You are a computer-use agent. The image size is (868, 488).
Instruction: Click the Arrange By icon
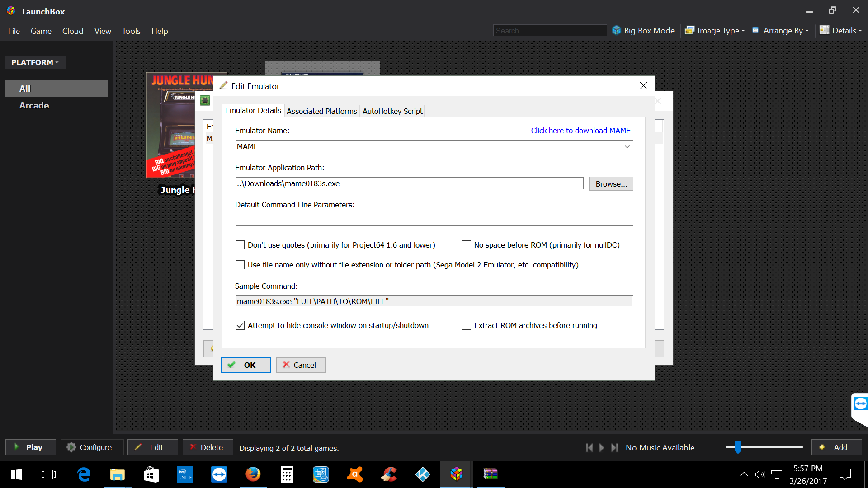coord(755,30)
